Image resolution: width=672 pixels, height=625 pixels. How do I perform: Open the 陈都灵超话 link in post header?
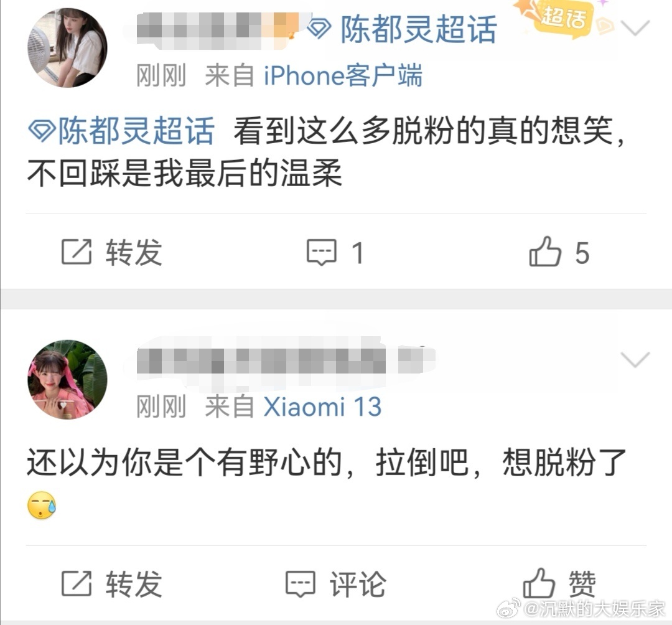(418, 29)
